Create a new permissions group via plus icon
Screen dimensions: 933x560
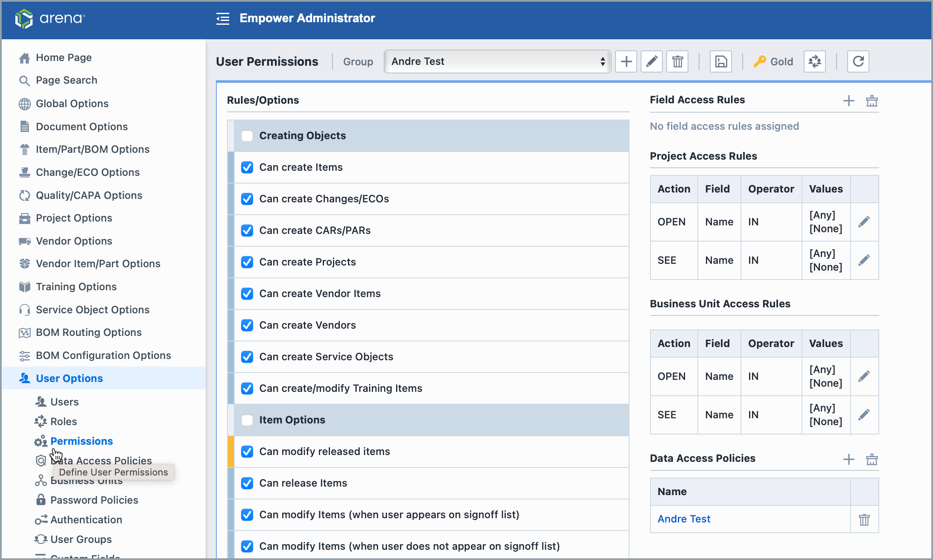tap(626, 61)
